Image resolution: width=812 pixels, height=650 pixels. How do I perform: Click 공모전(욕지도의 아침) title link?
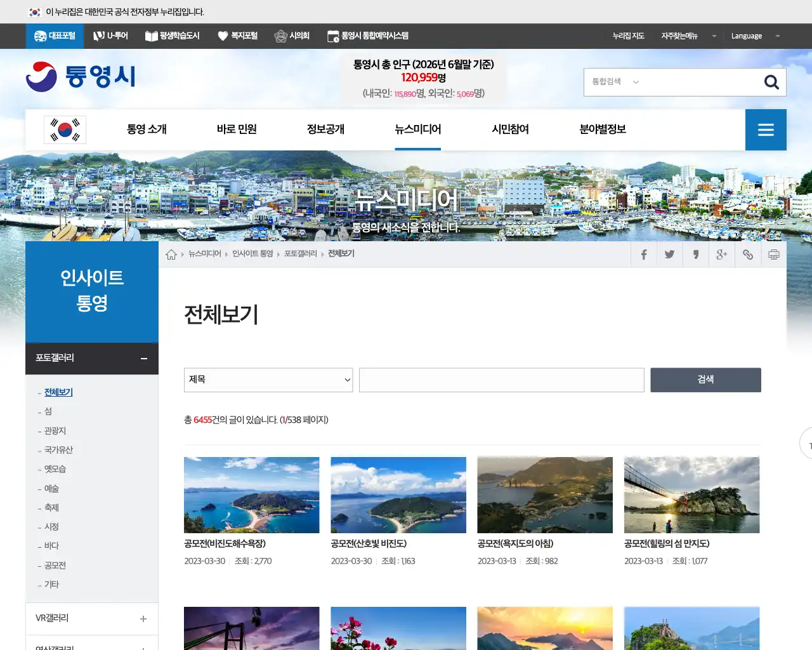pyautogui.click(x=515, y=544)
